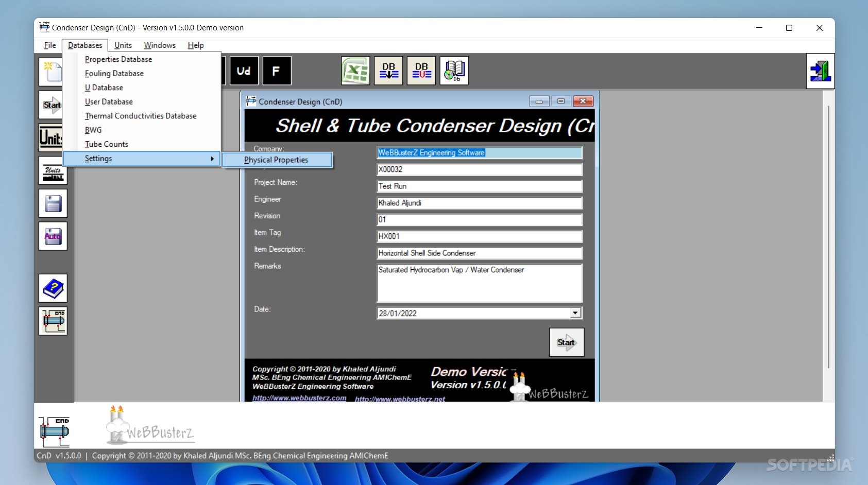868x485 pixels.
Task: Select U Database menu entry
Action: [x=142, y=88]
